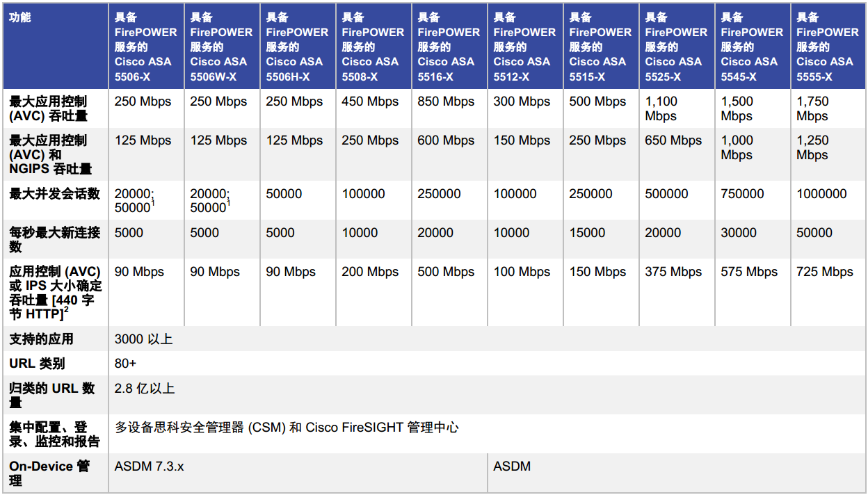
Task: Click the Cisco ASA 5555-X column header
Action: pos(828,47)
